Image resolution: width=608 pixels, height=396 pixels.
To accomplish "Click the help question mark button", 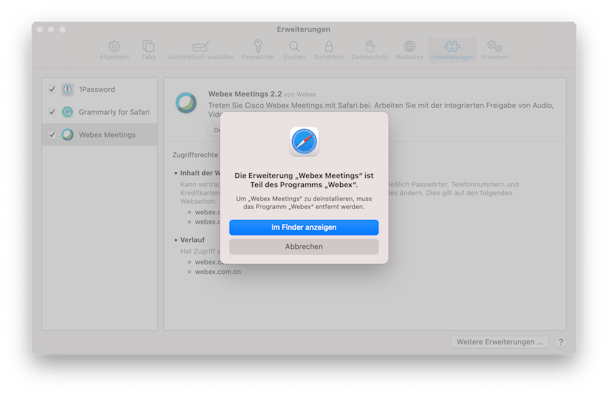I will click(x=561, y=342).
